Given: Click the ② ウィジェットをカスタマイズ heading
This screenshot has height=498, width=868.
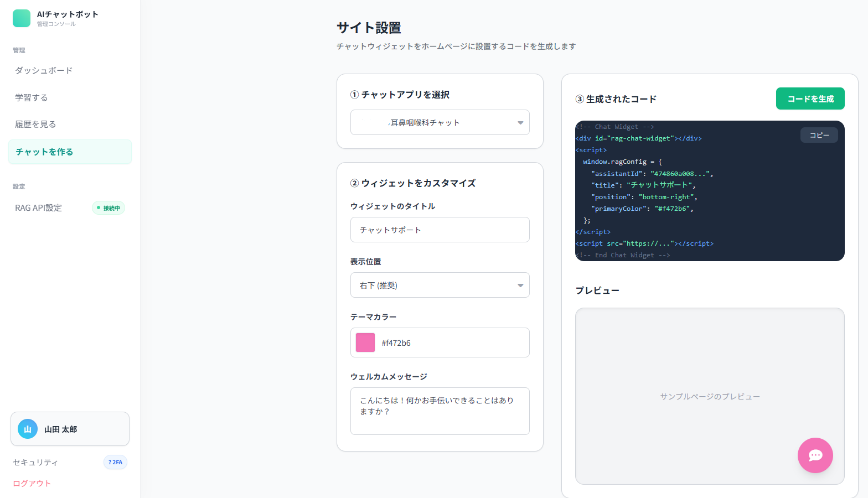Looking at the screenshot, I should tap(413, 183).
